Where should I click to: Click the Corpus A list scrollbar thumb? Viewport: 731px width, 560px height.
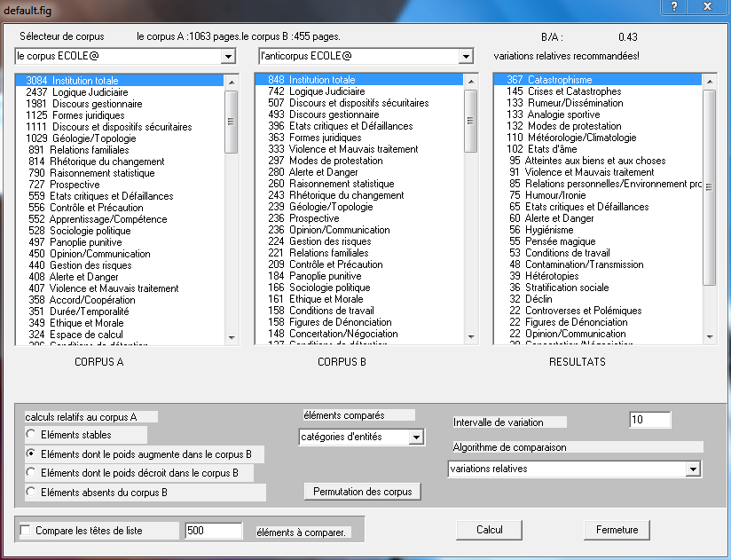coord(231,122)
